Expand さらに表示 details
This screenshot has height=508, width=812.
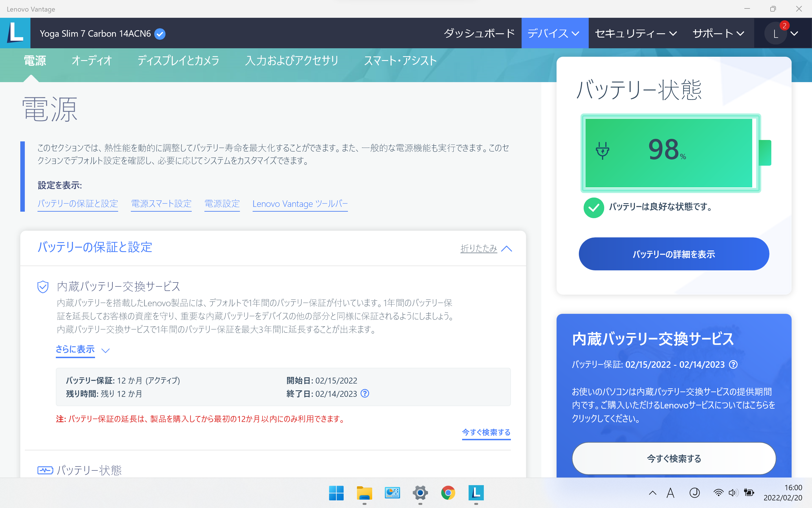83,350
